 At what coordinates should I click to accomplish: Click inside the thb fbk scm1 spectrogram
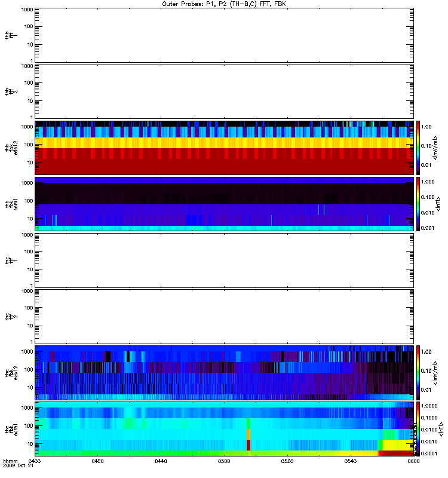tap(224, 204)
